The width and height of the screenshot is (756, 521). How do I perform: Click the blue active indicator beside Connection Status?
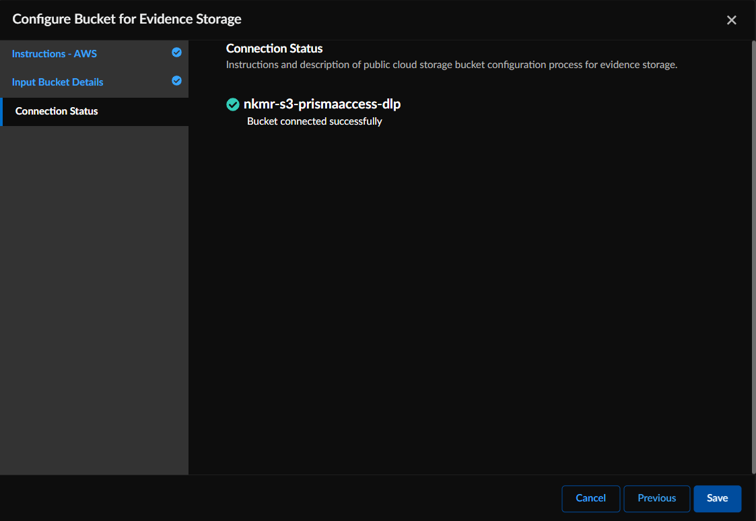tap(2, 111)
